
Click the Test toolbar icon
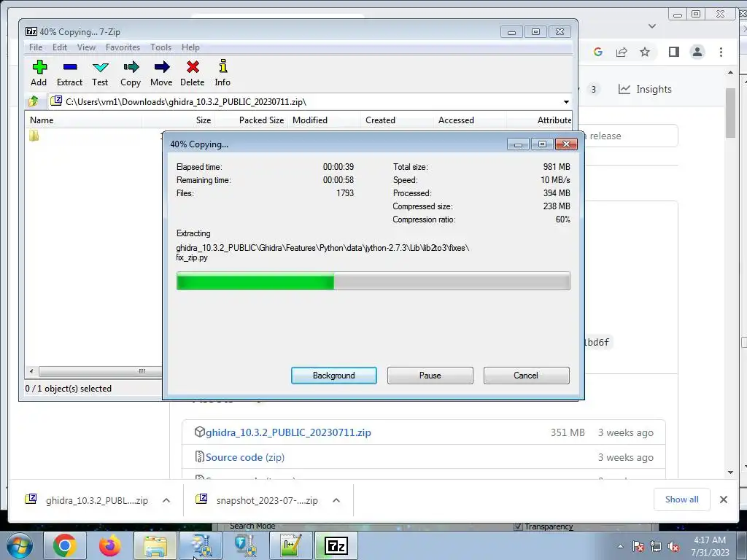point(100,74)
